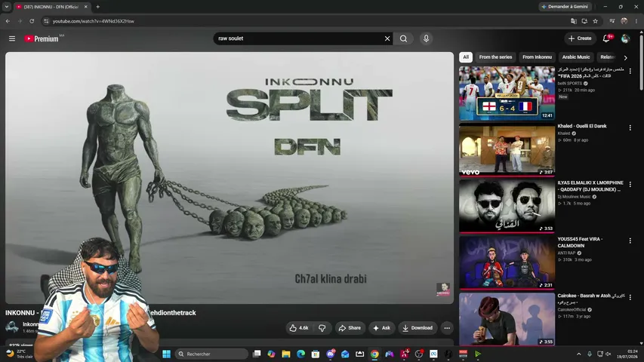Click the Rechercher taskbar search box

pos(211,354)
